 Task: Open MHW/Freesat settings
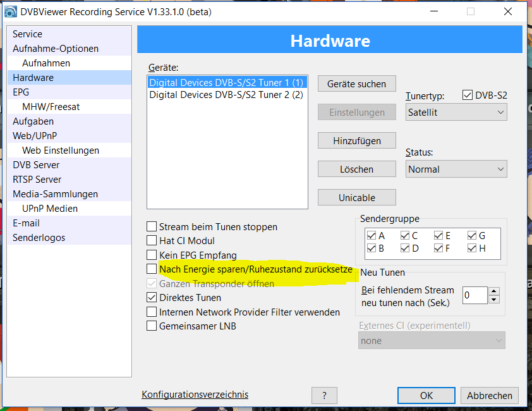point(70,107)
